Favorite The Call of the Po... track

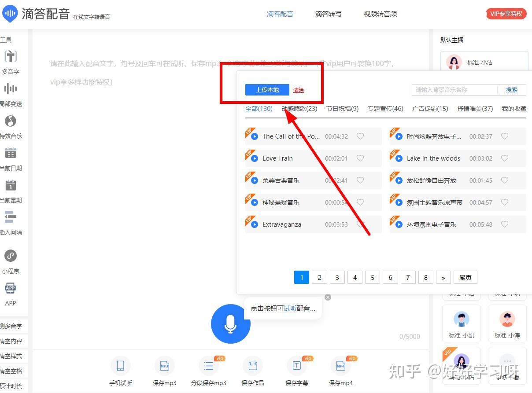360,136
